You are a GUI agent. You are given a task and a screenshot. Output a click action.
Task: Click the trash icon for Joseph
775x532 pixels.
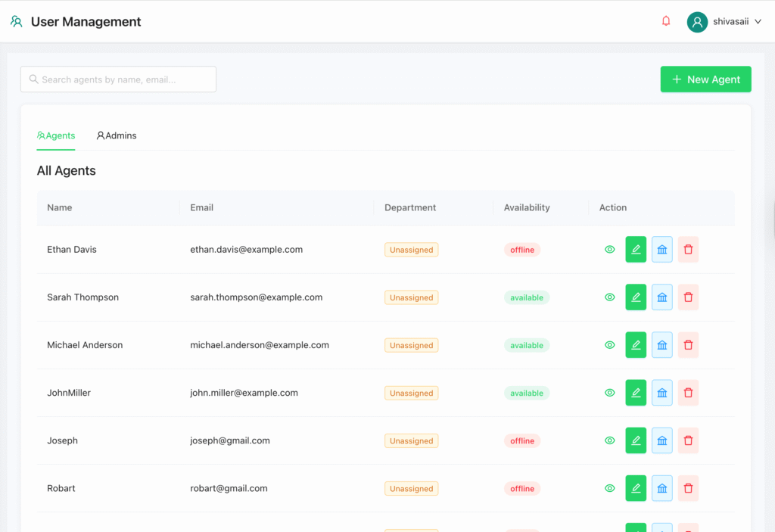point(688,440)
